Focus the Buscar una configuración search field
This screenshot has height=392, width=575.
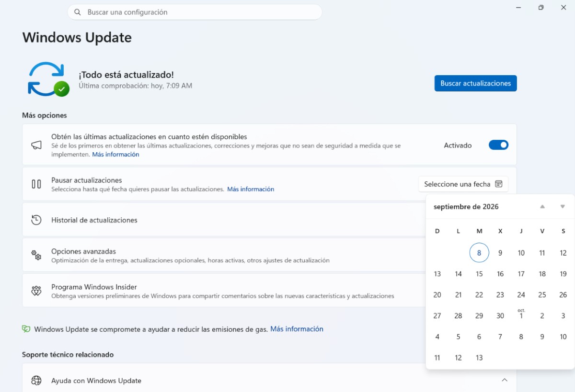click(195, 12)
